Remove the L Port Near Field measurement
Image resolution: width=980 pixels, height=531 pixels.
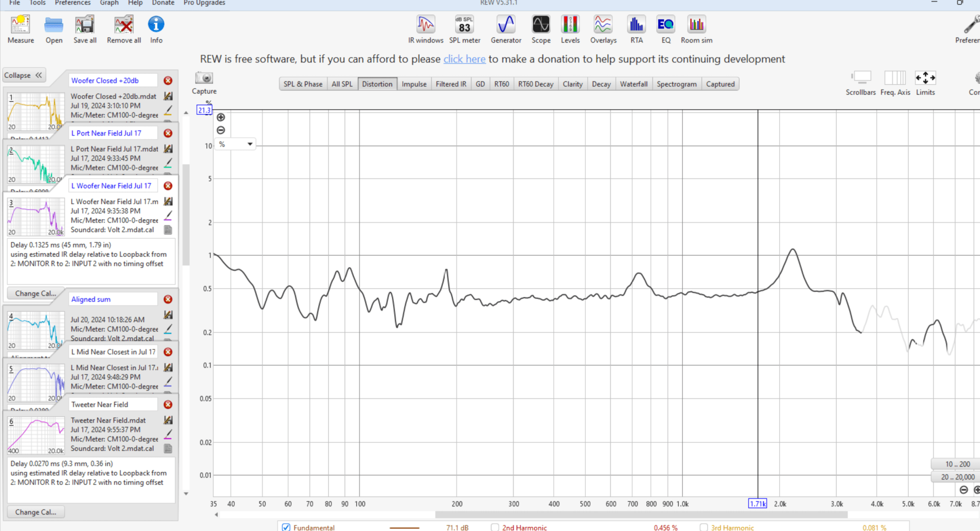pos(168,133)
